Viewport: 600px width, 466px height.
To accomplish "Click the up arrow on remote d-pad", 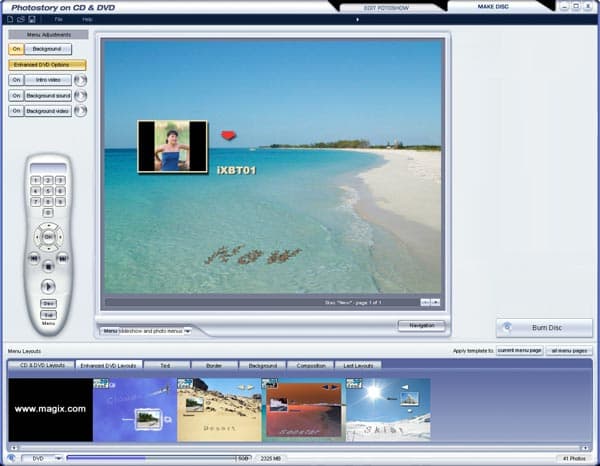I will [x=48, y=226].
